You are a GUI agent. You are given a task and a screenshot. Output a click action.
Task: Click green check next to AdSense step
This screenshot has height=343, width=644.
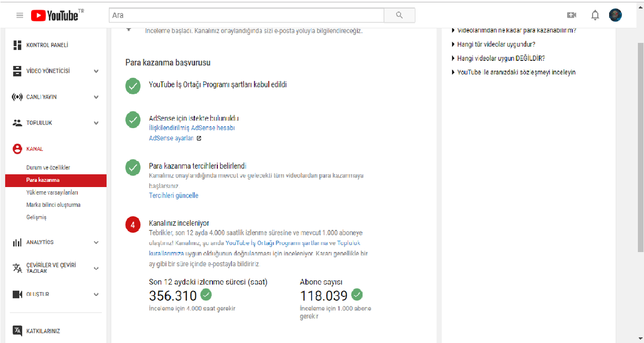click(133, 120)
